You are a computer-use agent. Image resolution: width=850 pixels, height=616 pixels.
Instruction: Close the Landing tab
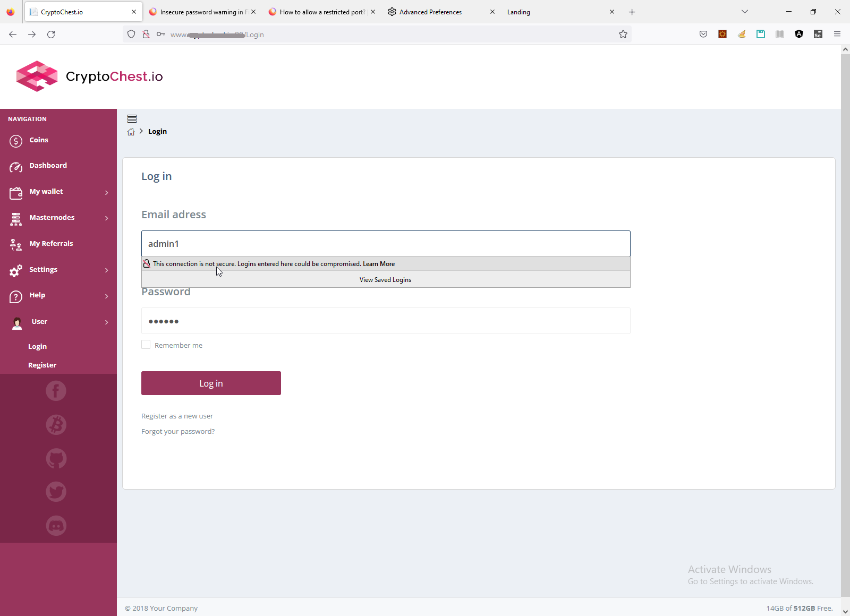pos(612,12)
